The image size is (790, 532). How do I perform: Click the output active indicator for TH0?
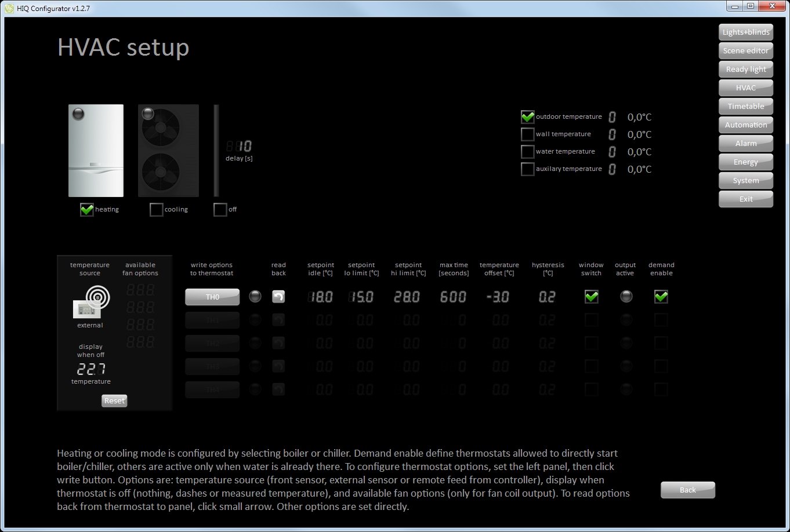point(626,297)
